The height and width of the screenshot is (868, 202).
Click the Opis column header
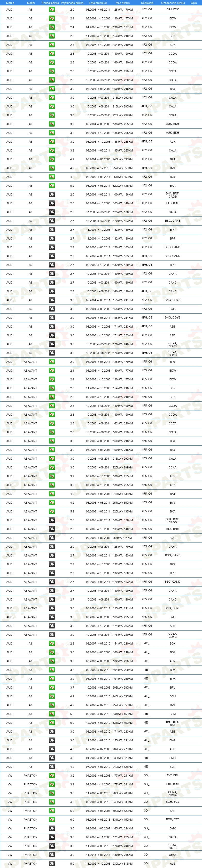coord(193,3)
